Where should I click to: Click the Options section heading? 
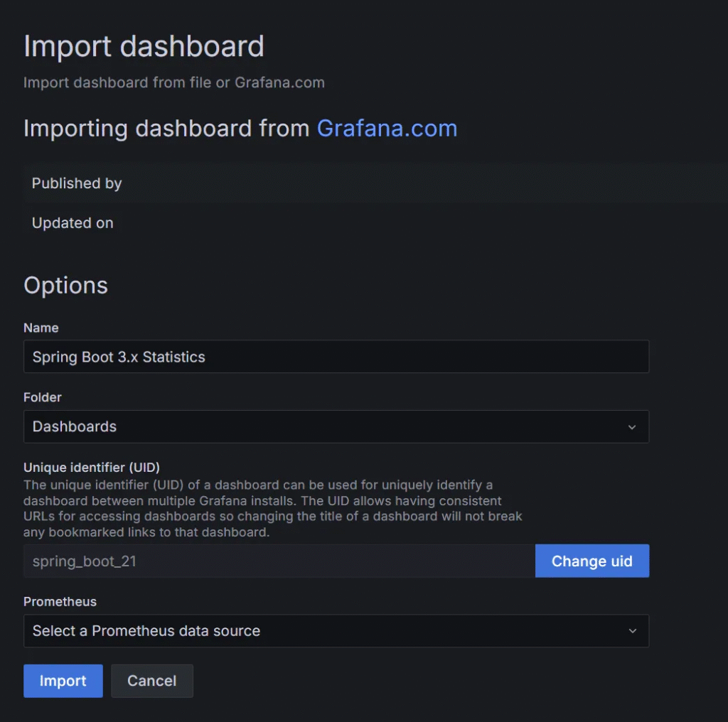tap(65, 285)
